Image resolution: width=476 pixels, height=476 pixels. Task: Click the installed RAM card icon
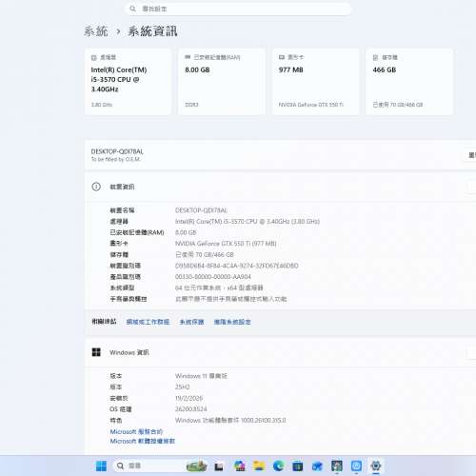tap(188, 57)
